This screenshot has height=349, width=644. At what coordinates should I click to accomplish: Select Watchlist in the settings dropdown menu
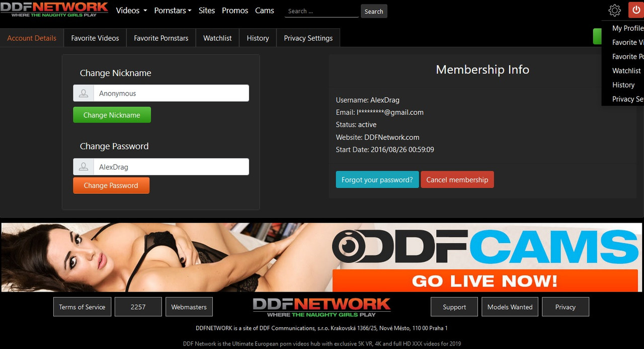[626, 71]
